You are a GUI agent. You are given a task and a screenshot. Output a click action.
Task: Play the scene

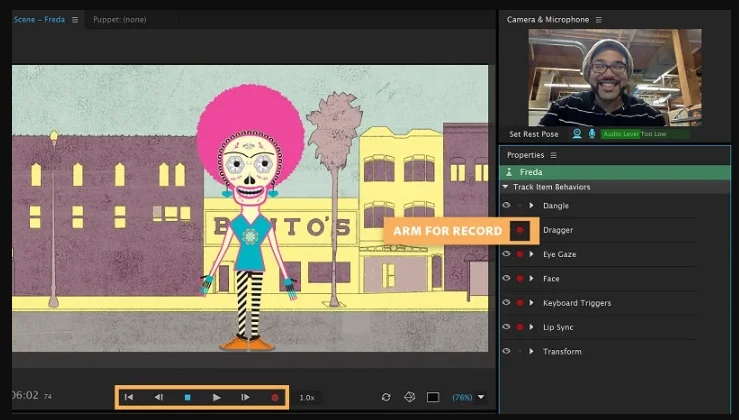216,397
